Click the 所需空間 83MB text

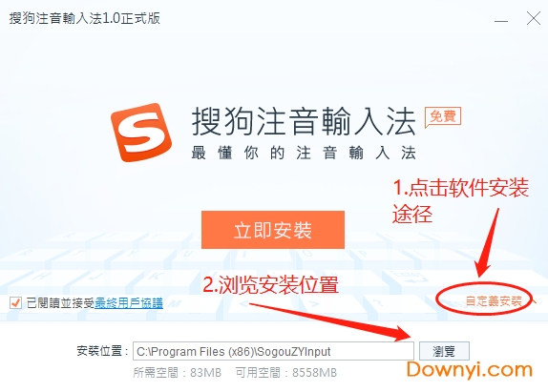(x=178, y=373)
